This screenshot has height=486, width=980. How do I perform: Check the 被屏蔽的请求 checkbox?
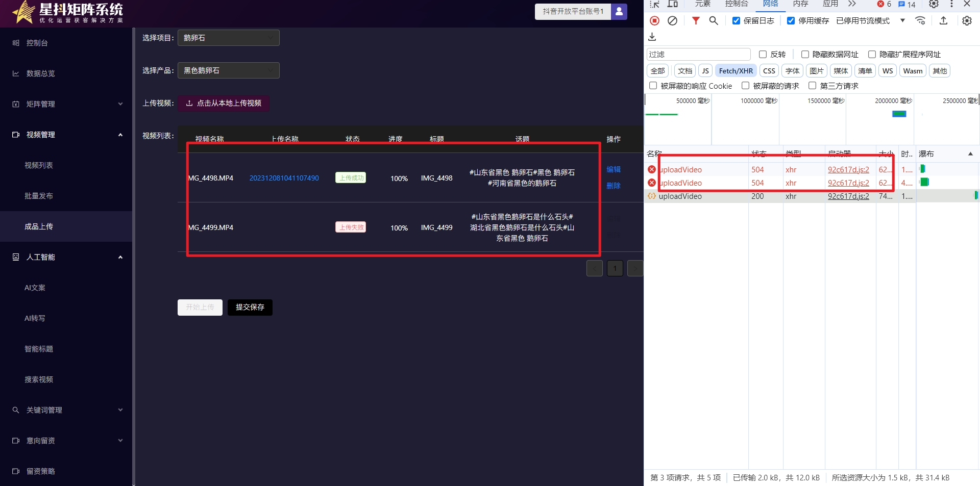pyautogui.click(x=745, y=86)
